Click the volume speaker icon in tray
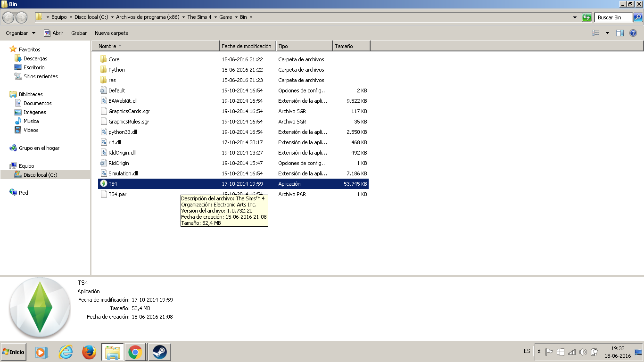The width and height of the screenshot is (644, 362). coord(583,352)
